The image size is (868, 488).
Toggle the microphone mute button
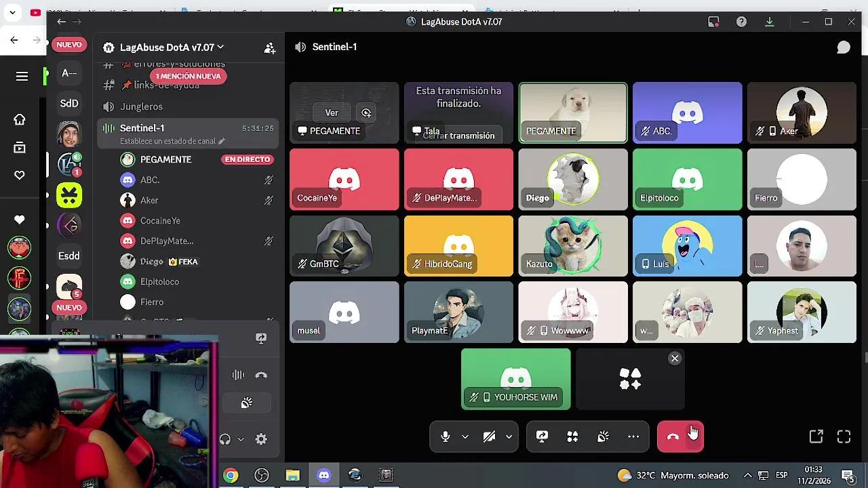(446, 437)
